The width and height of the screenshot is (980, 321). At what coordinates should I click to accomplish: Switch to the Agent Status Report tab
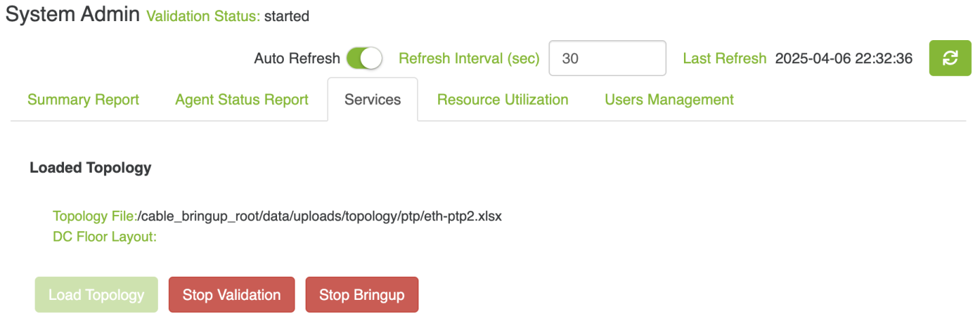(242, 100)
